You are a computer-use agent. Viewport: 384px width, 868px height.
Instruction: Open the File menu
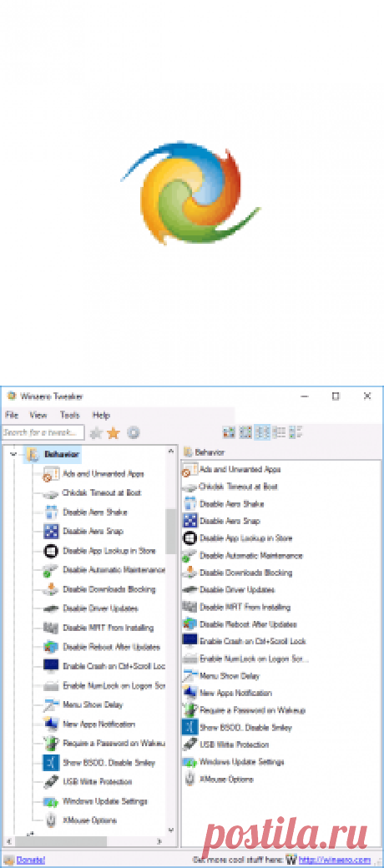pyautogui.click(x=12, y=415)
